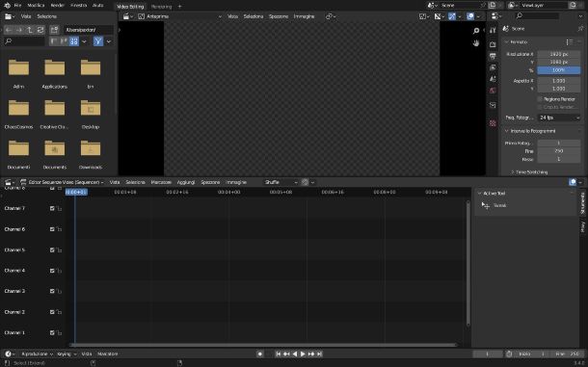Open the Anteprima display mode dropdown
The height and width of the screenshot is (367, 588).
click(x=179, y=16)
